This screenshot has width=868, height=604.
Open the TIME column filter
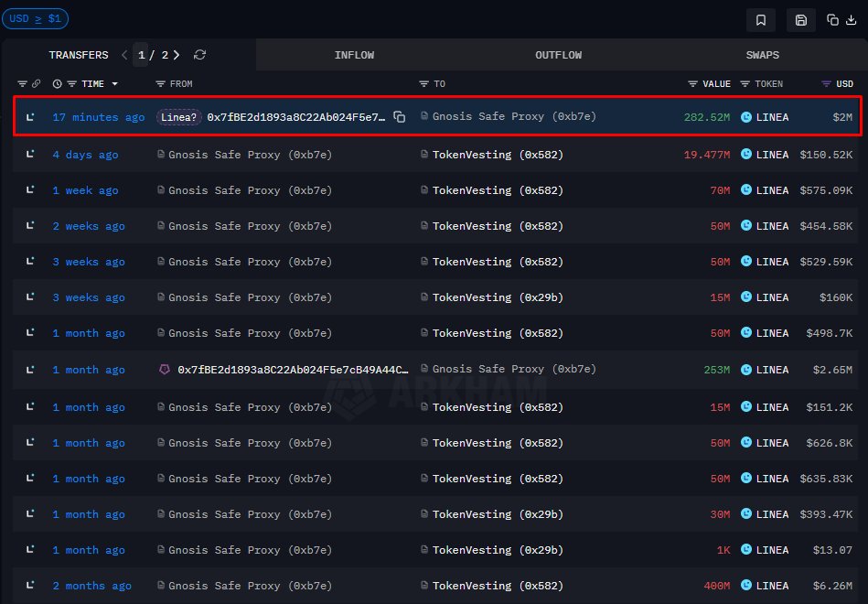[x=72, y=83]
